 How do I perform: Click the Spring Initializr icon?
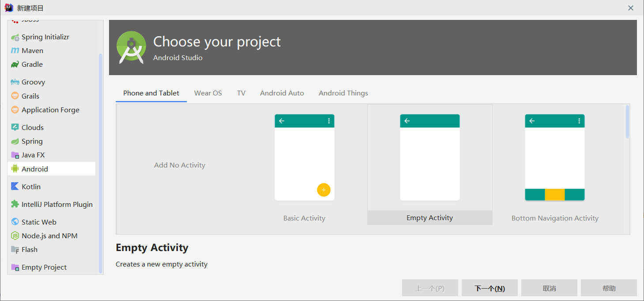pyautogui.click(x=15, y=37)
